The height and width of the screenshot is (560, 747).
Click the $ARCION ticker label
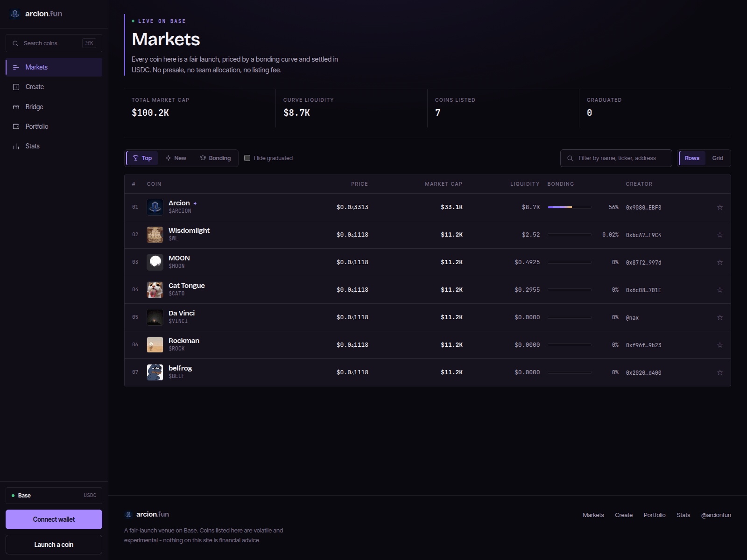(x=180, y=211)
